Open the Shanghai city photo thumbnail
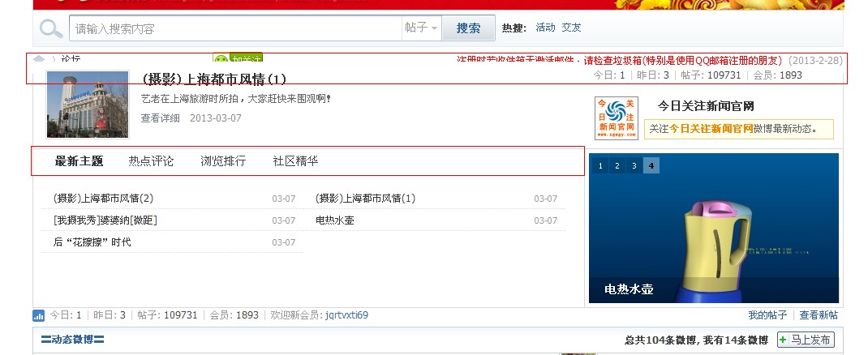This screenshot has height=355, width=868. (x=88, y=104)
